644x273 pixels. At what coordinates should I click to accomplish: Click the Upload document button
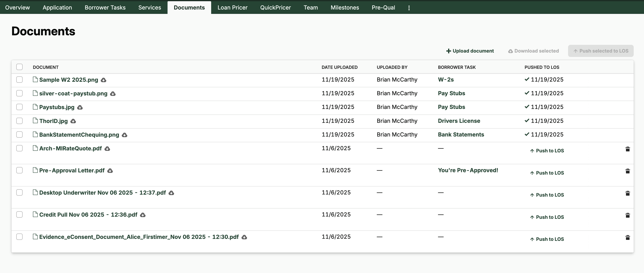470,51
